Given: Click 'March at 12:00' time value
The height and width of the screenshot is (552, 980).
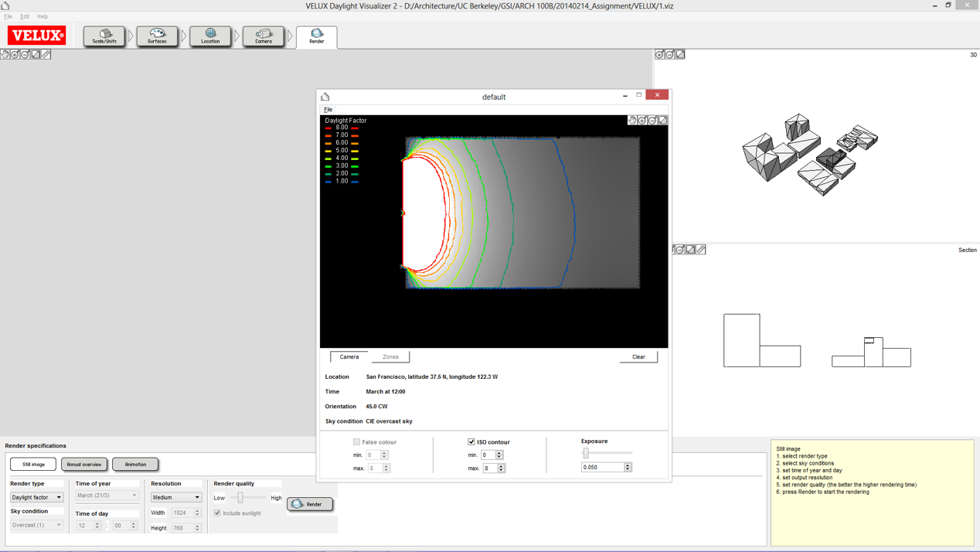Looking at the screenshot, I should coord(386,392).
